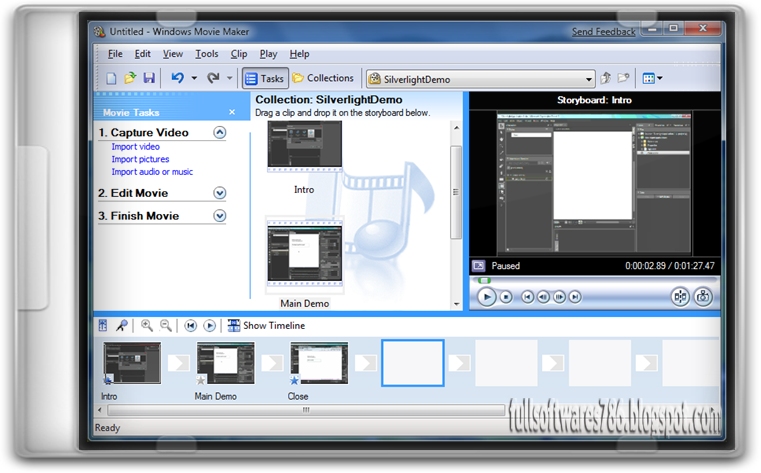This screenshot has height=473, width=761.
Task: Create a new collection folder icon
Action: click(623, 78)
